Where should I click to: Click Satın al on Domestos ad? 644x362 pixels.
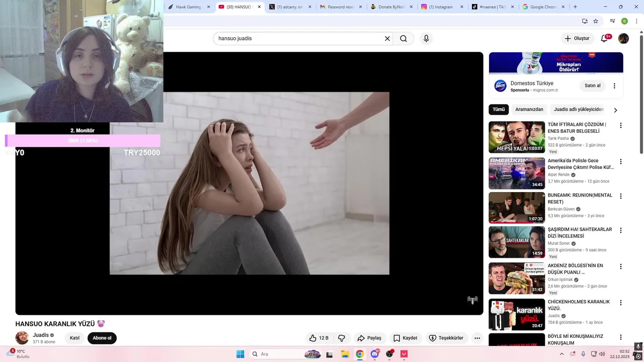(x=593, y=85)
